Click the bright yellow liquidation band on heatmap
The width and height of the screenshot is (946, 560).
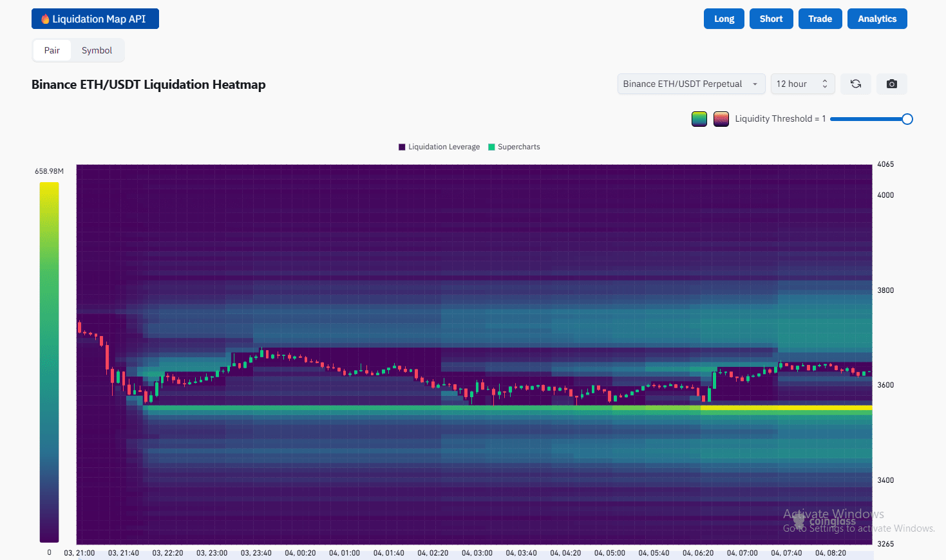coord(786,407)
